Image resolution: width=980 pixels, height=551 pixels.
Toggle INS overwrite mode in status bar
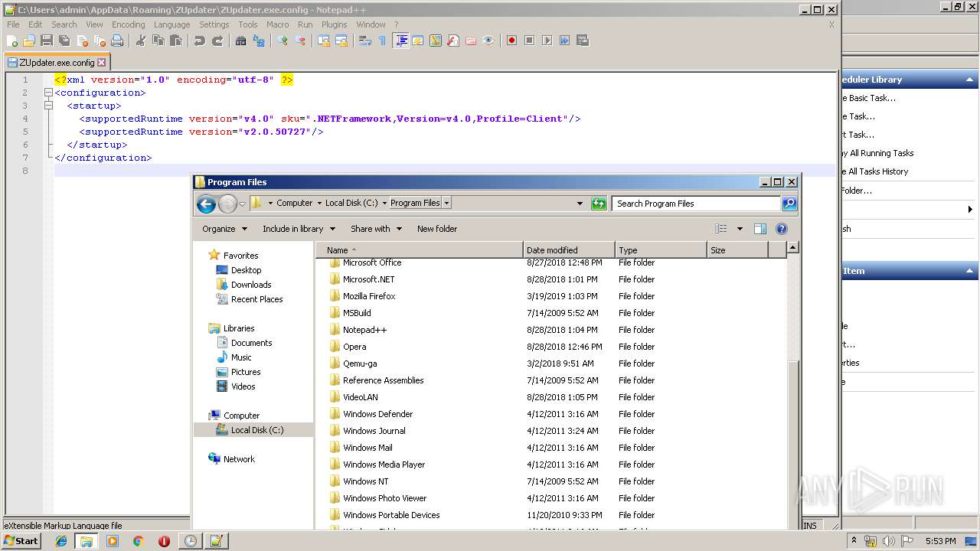pos(810,526)
